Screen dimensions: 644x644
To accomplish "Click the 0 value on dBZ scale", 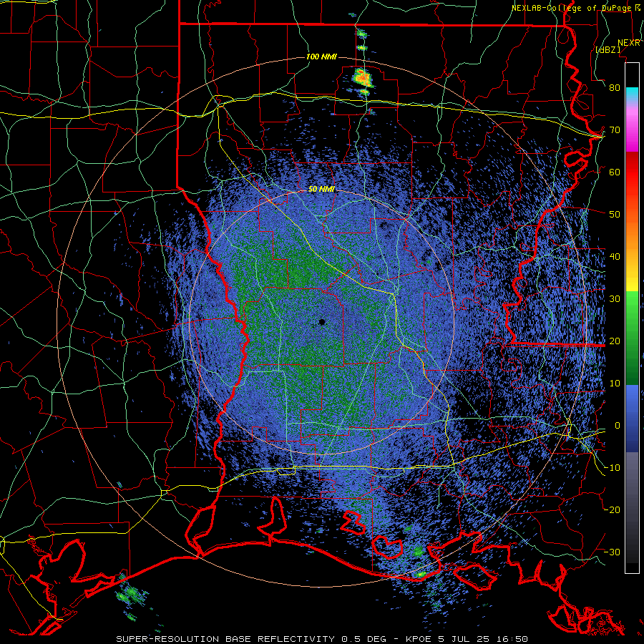I will [x=618, y=426].
